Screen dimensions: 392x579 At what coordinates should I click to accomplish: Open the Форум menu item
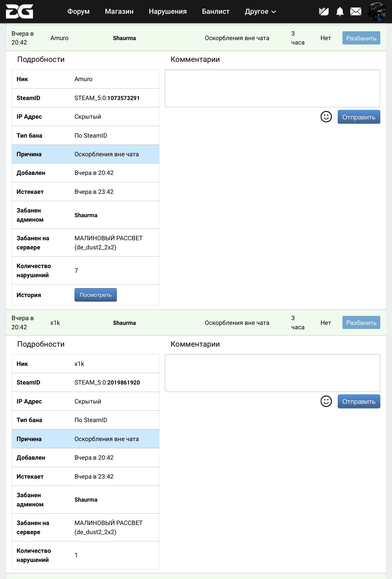tap(78, 12)
